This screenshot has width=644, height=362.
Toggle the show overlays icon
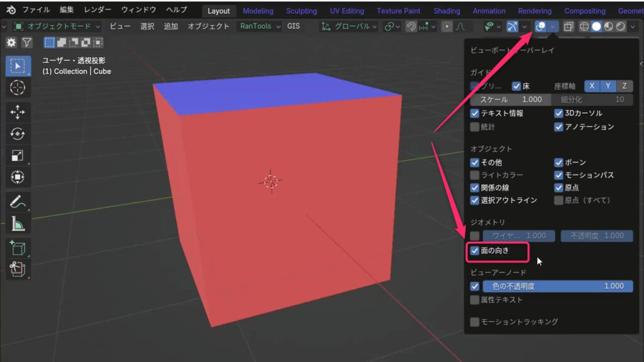pyautogui.click(x=540, y=26)
